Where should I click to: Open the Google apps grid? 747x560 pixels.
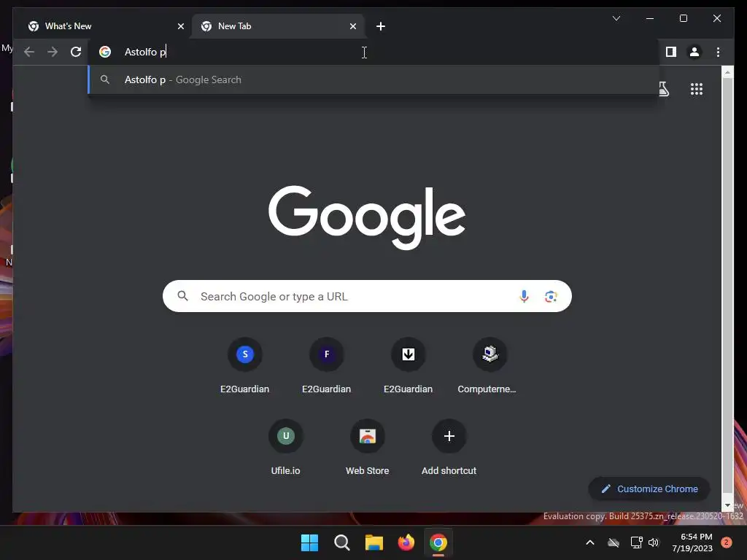coord(697,89)
